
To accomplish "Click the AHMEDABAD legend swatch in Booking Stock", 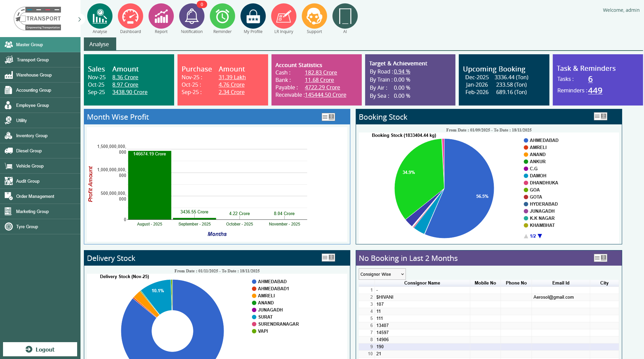I will point(526,140).
